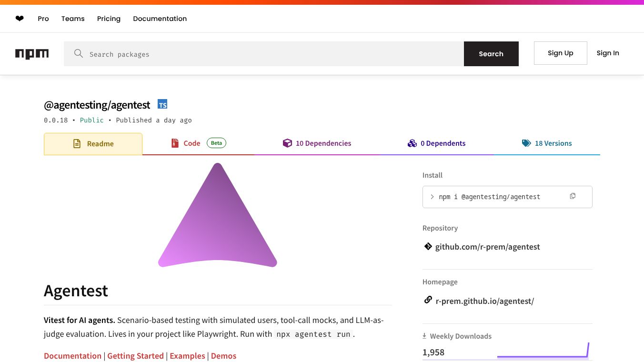Click the Sign Up button

click(560, 53)
